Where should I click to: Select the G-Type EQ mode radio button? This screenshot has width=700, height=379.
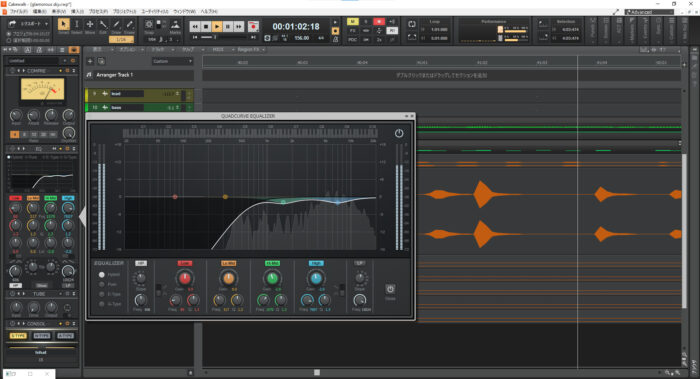(102, 304)
